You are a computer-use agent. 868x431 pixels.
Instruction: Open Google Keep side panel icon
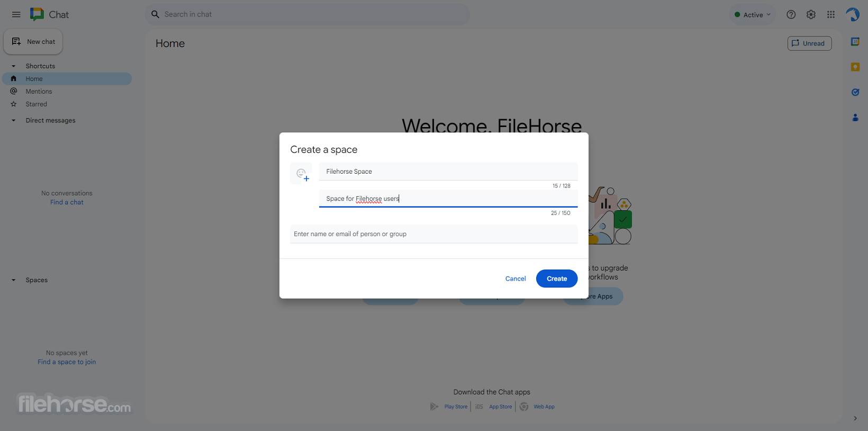pos(855,67)
